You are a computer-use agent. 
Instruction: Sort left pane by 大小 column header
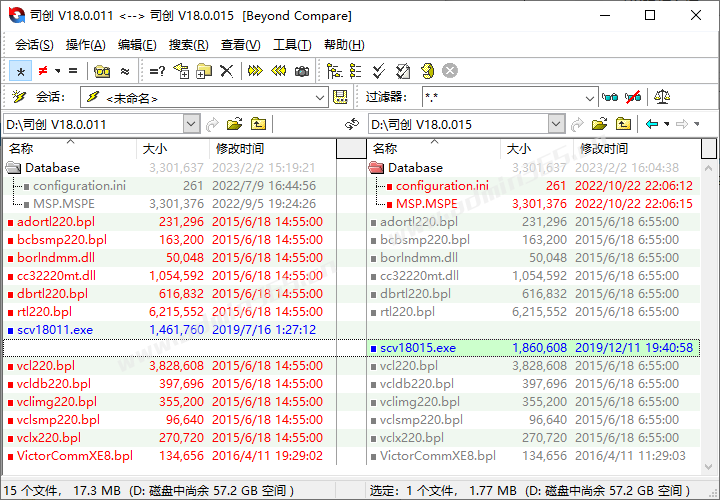click(x=173, y=149)
